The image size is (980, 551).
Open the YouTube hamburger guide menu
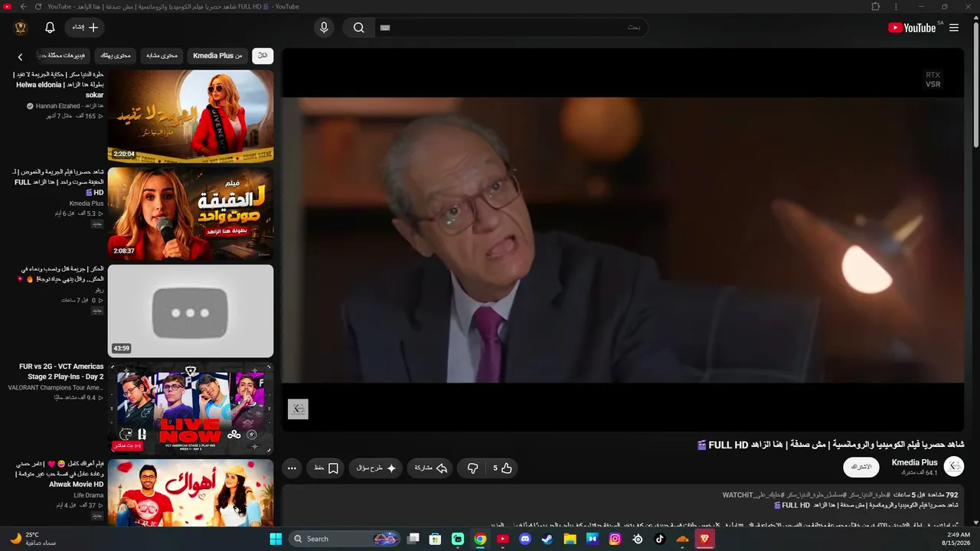[954, 28]
